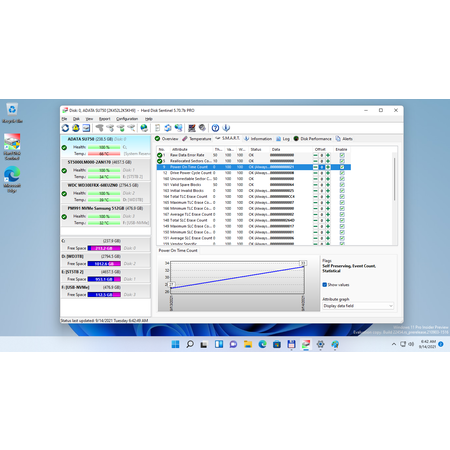
Task: Select the PM991 NVMe Samsung 512GB disk
Action: click(x=106, y=216)
